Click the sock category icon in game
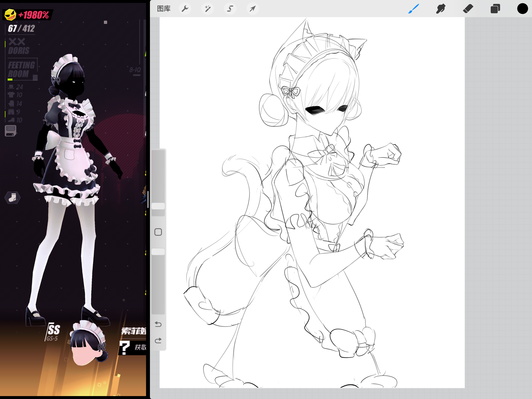The image size is (532, 399). coord(12,198)
